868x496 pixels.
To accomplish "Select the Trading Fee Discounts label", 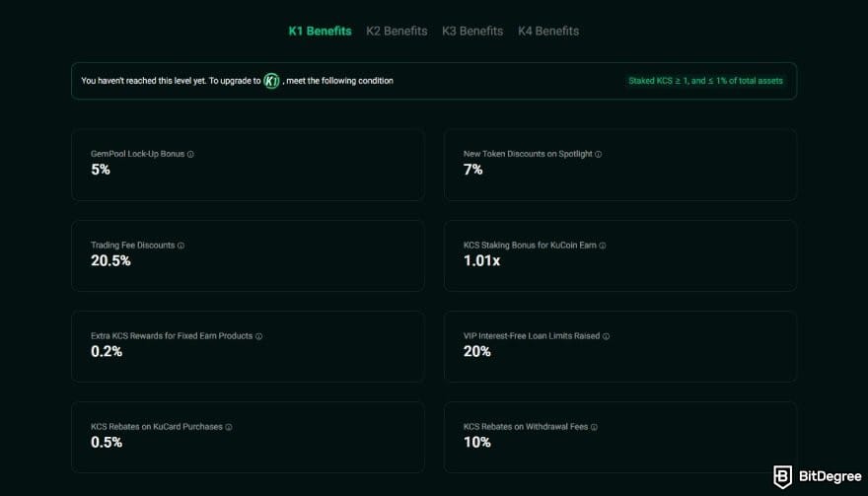I will point(133,245).
